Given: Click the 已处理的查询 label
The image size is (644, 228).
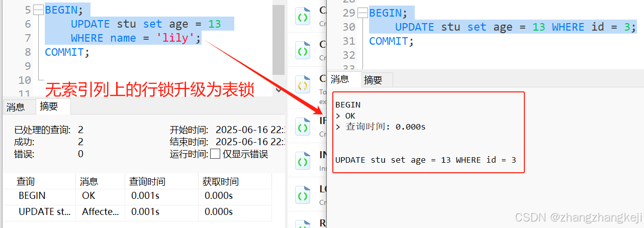Looking at the screenshot, I should (42, 130).
